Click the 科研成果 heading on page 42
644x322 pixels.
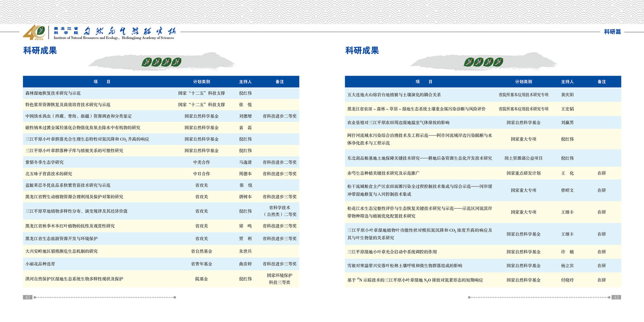click(40, 51)
